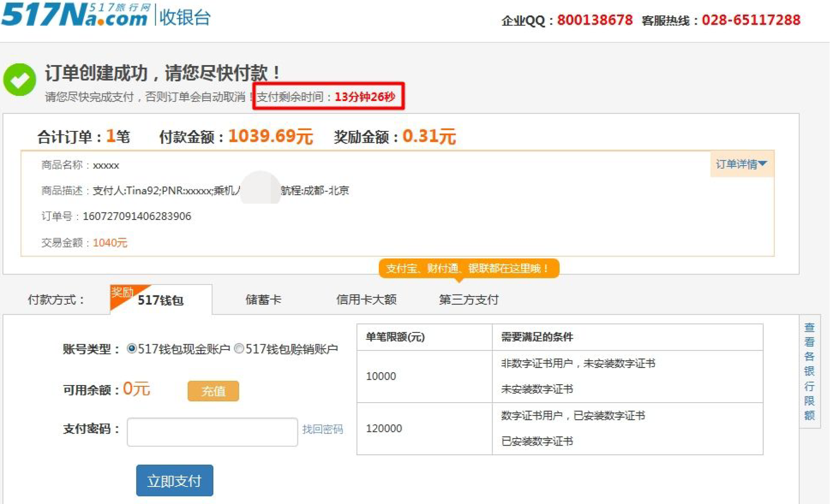Focus the 支付密码 input field

[x=213, y=432]
